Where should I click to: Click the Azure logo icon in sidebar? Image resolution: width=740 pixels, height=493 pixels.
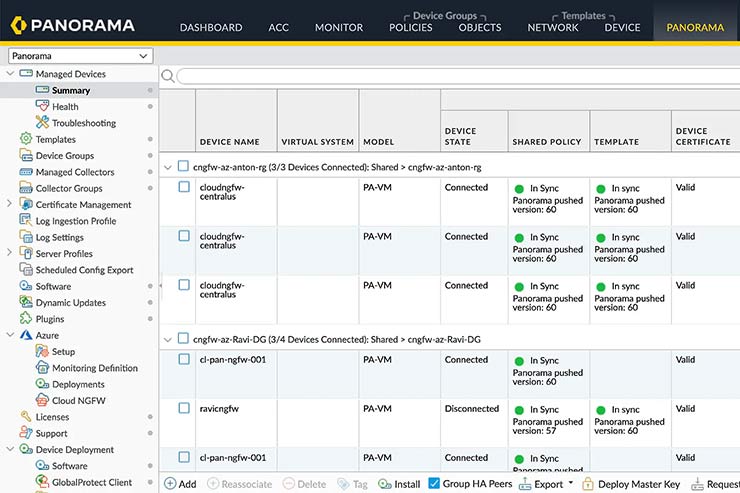pyautogui.click(x=27, y=336)
